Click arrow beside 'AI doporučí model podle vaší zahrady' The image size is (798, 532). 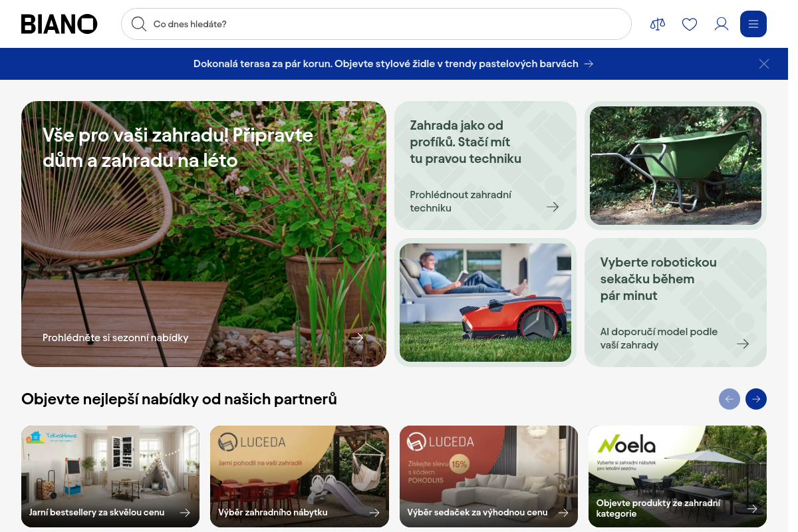click(x=742, y=344)
